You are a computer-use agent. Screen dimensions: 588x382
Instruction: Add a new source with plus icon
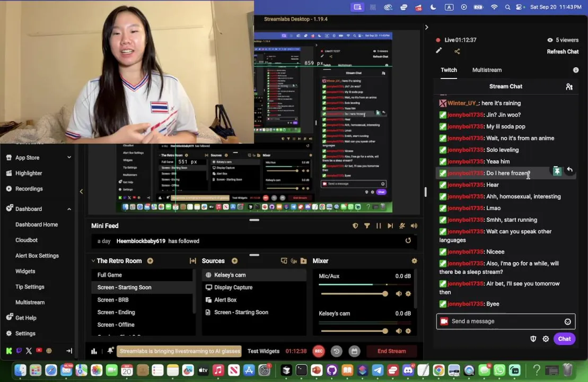pos(234,261)
